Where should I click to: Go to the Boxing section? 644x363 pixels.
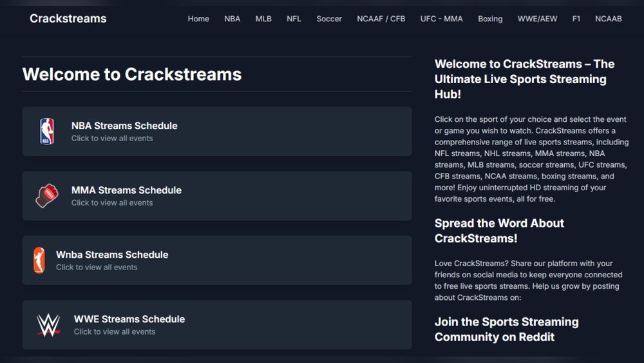point(490,19)
